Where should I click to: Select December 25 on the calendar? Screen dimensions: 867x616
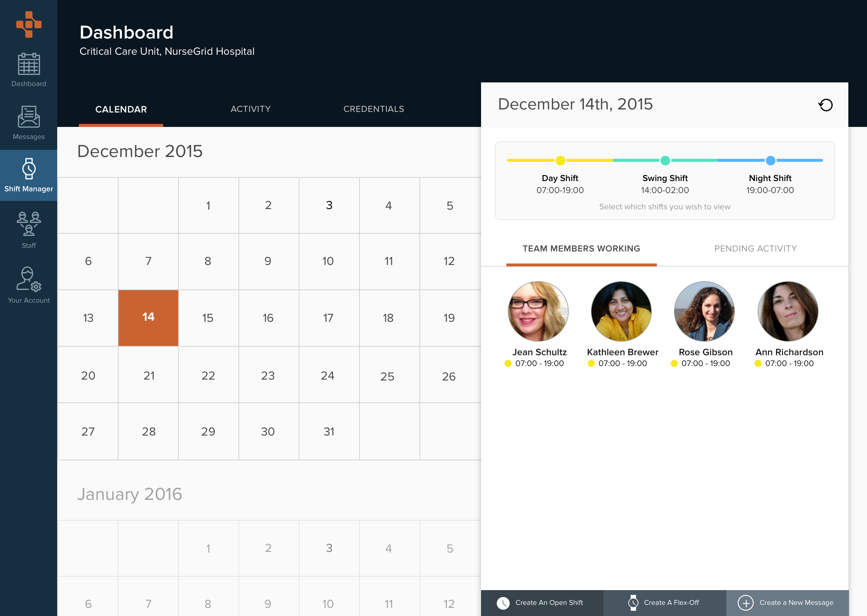(x=387, y=376)
